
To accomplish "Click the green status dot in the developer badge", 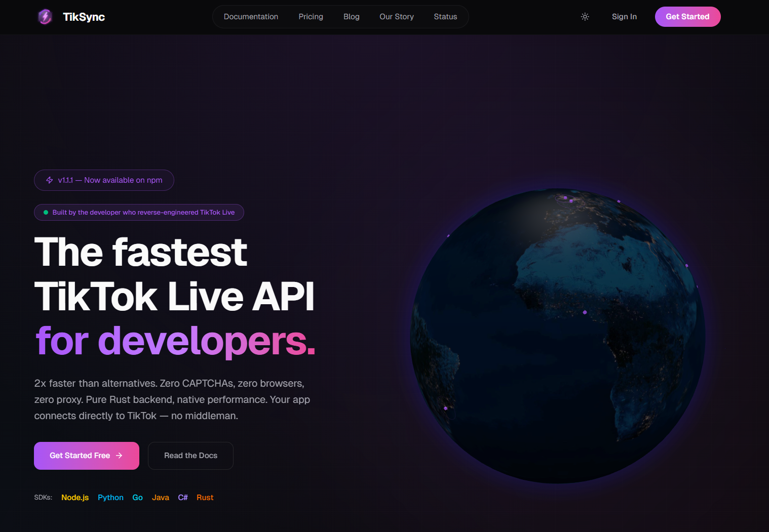I will coord(46,213).
